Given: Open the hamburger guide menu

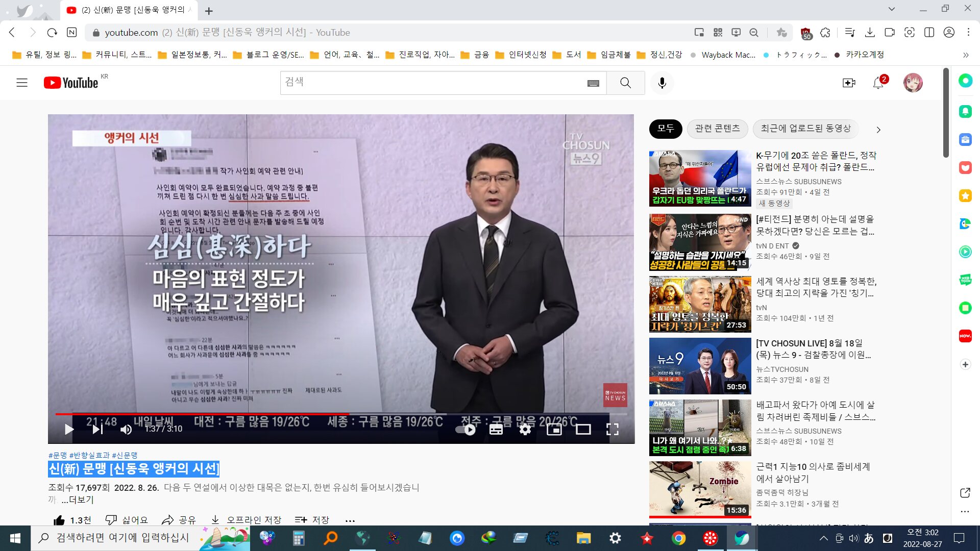Looking at the screenshot, I should (22, 83).
